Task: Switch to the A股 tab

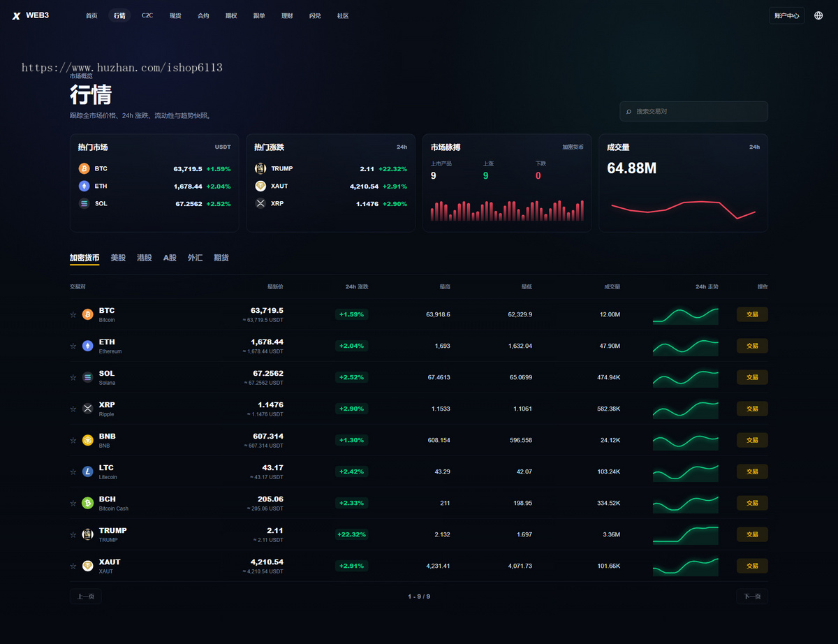Action: (x=170, y=258)
